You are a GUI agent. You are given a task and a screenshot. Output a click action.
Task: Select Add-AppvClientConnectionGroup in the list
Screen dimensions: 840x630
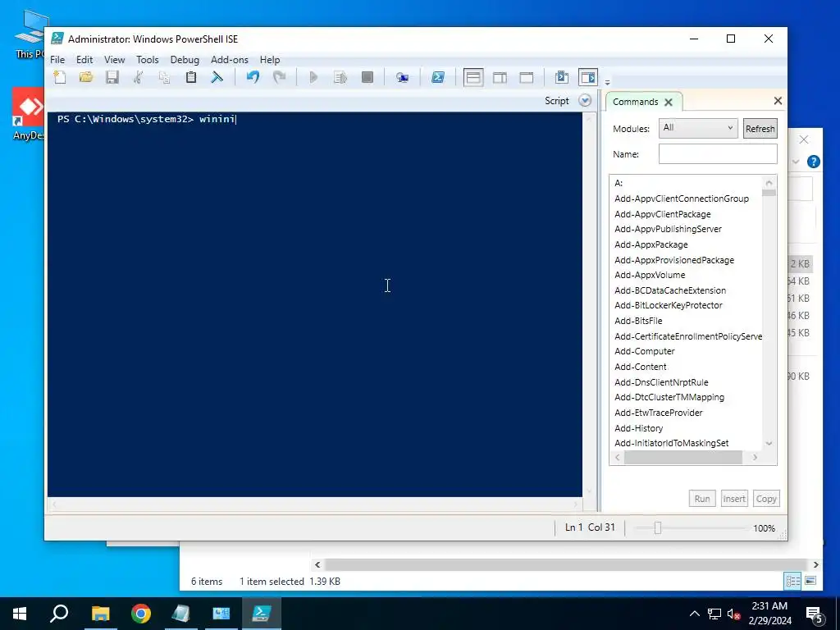coord(682,199)
